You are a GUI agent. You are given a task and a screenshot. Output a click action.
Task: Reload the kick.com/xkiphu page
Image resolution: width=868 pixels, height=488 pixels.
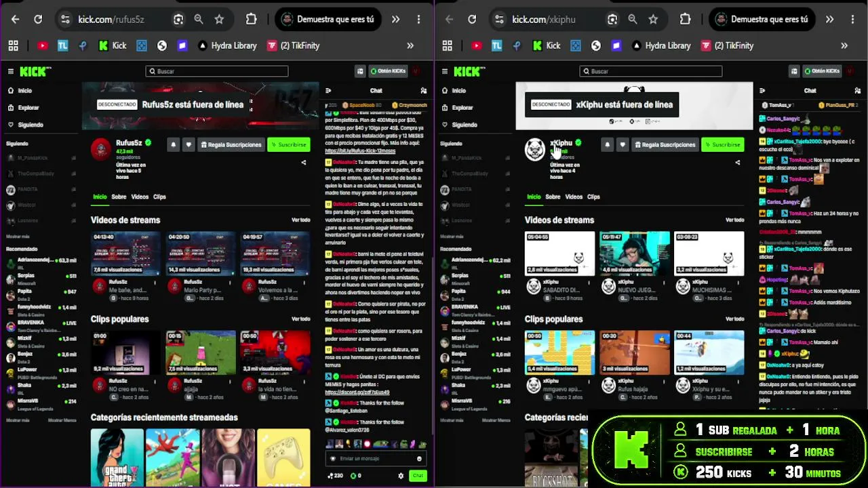pyautogui.click(x=472, y=20)
